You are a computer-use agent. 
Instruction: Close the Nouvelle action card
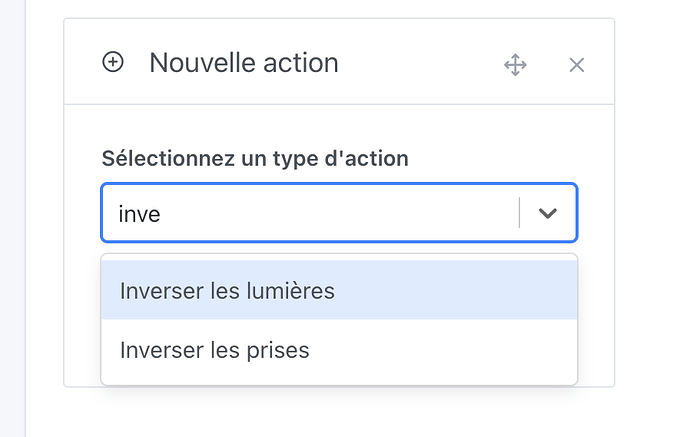576,65
